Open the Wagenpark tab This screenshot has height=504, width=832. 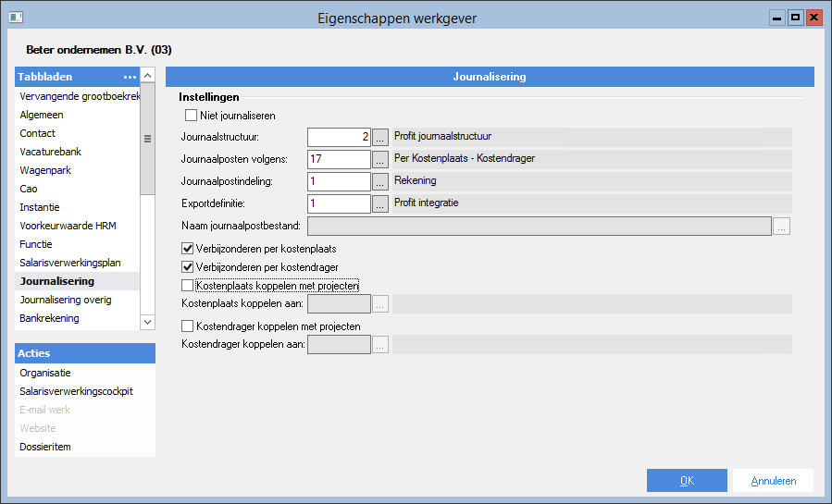[78, 170]
